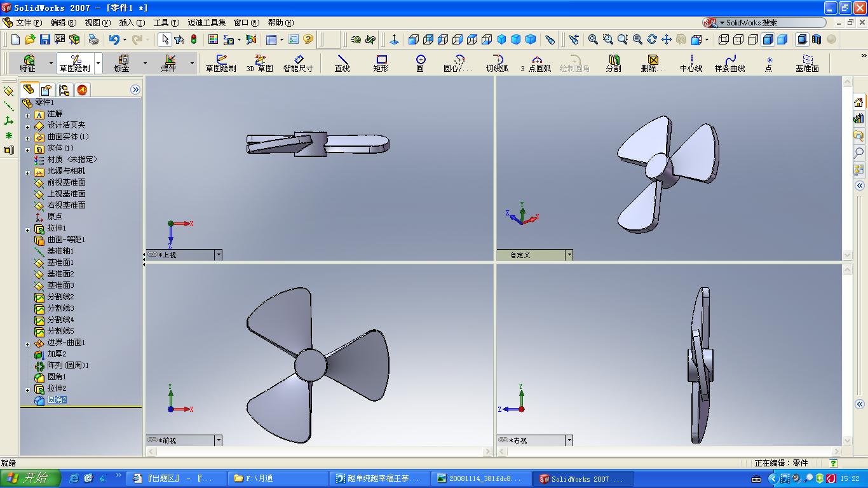Open the 工具 menu

166,22
